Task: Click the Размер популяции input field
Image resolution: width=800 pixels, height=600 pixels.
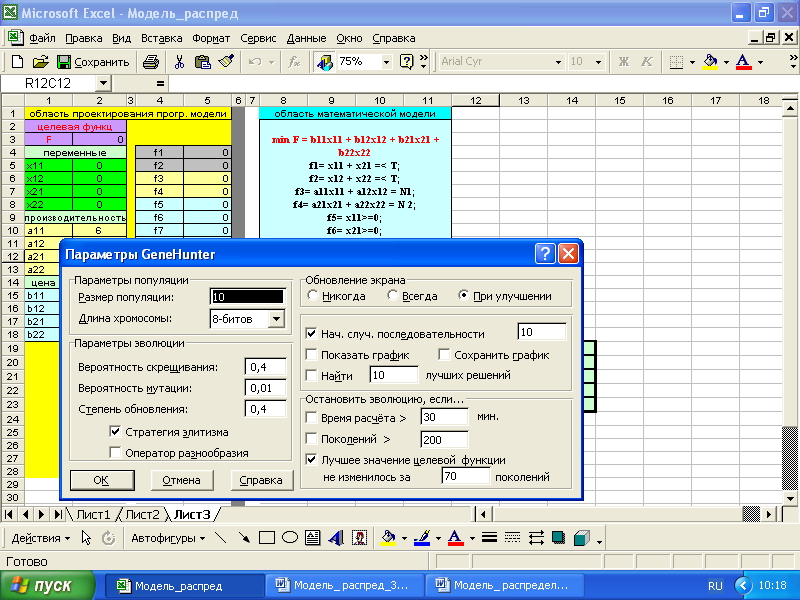Action: [247, 297]
